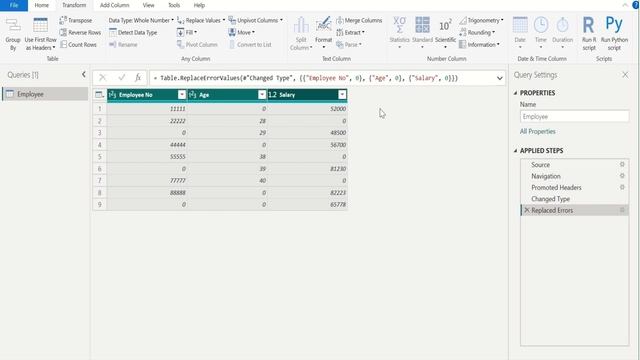Confirm formula with checkmark icon
Viewport: 640px width, 360px height.
coord(122,78)
